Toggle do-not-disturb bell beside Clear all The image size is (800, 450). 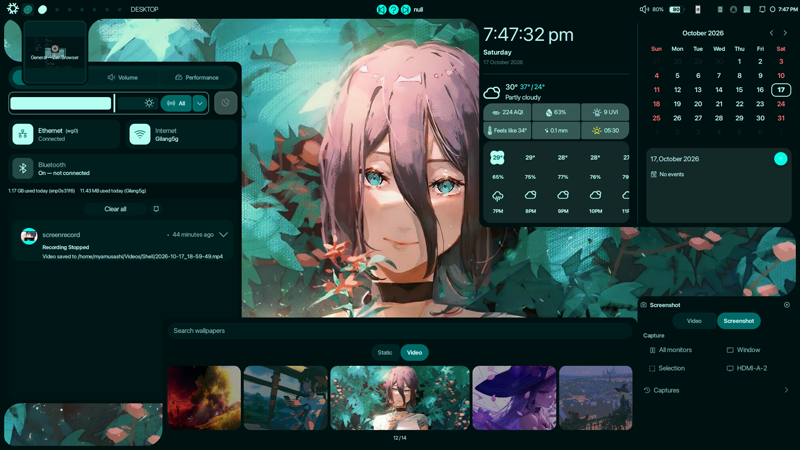coord(156,209)
